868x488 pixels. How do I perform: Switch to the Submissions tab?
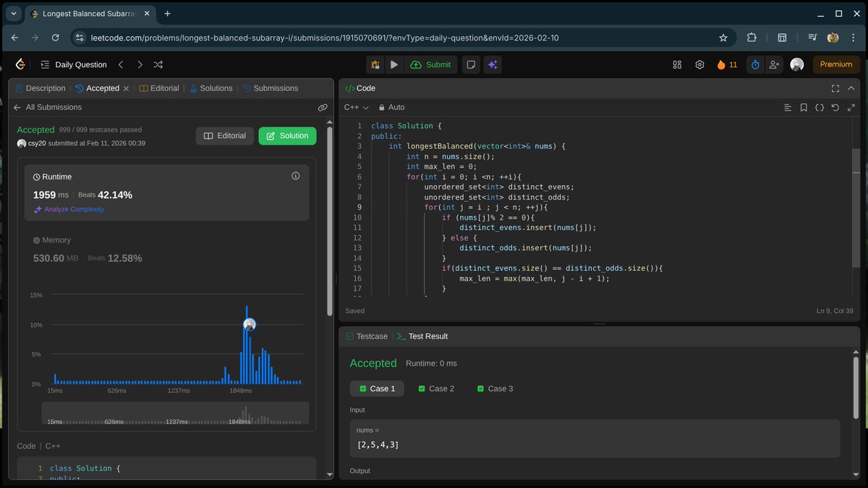[x=271, y=88]
